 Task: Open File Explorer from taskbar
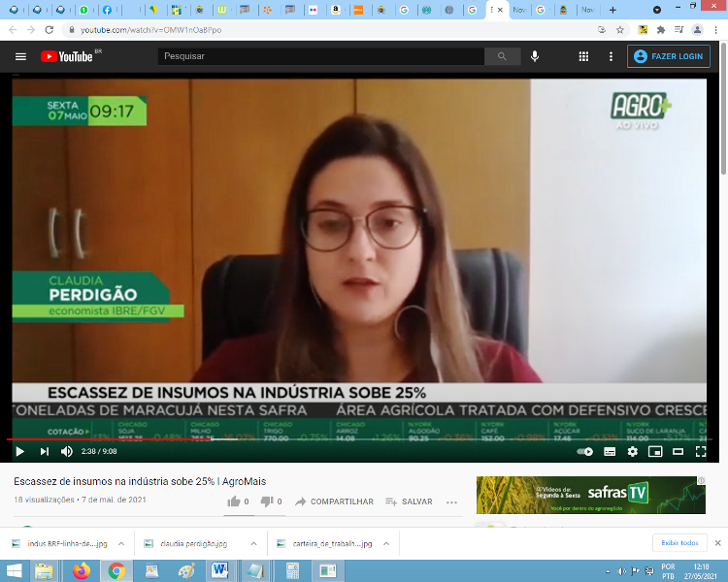(x=44, y=571)
